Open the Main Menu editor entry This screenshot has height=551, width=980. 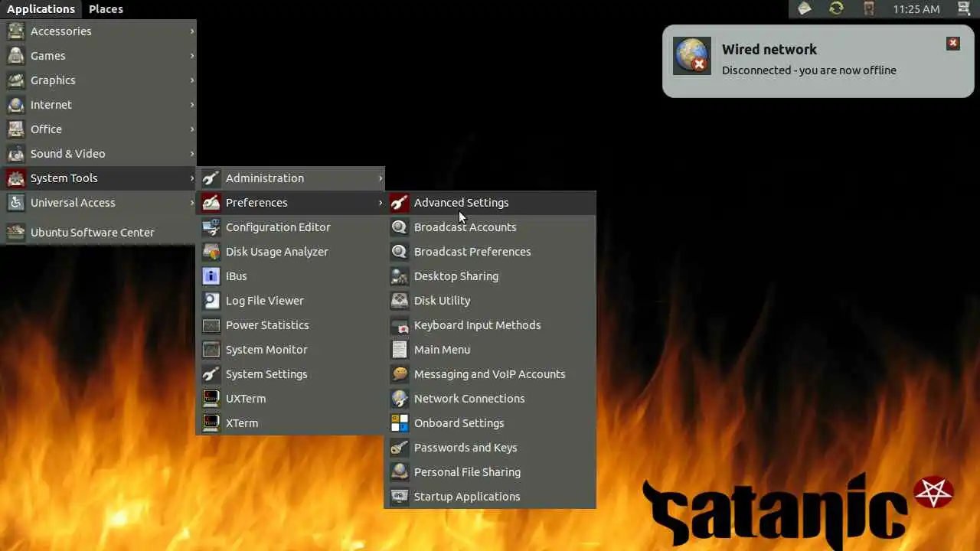[490, 350]
